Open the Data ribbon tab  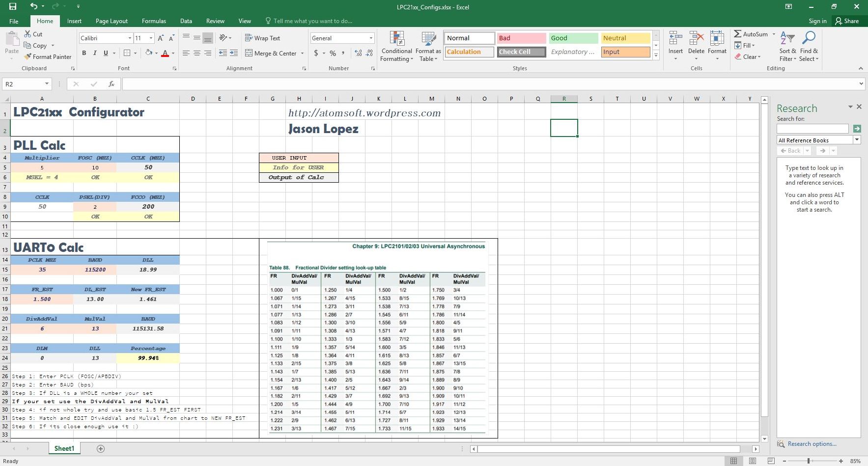point(186,21)
